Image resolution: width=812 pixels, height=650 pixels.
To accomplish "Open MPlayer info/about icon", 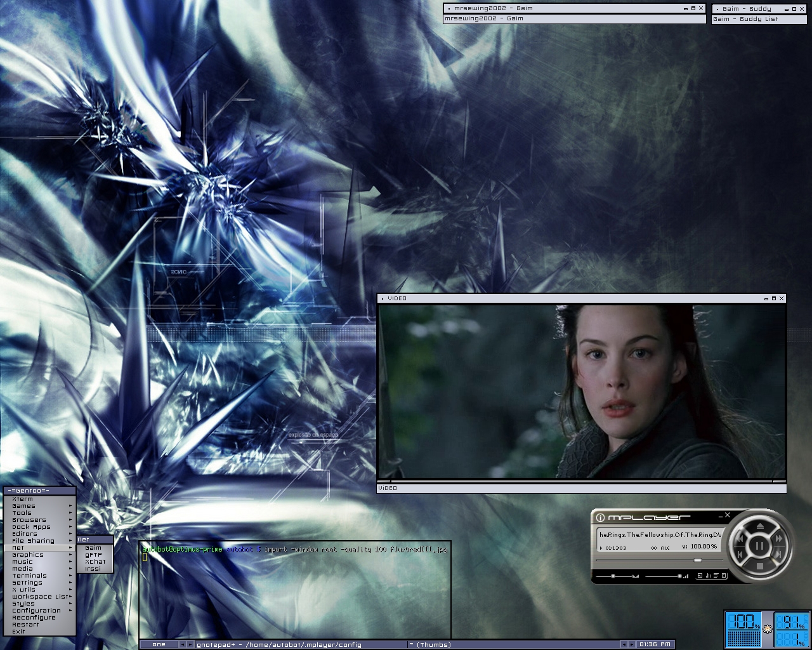I will (x=600, y=517).
